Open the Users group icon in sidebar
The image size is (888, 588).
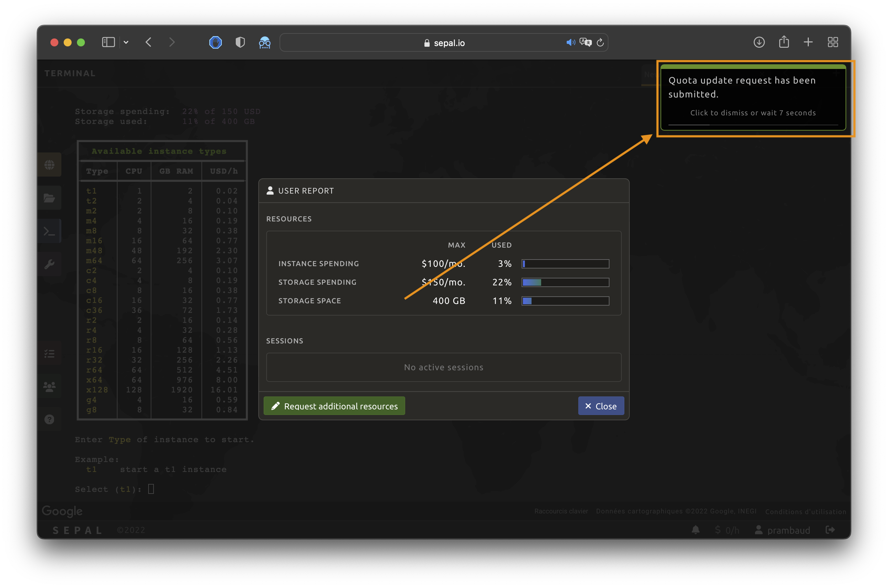[49, 386]
